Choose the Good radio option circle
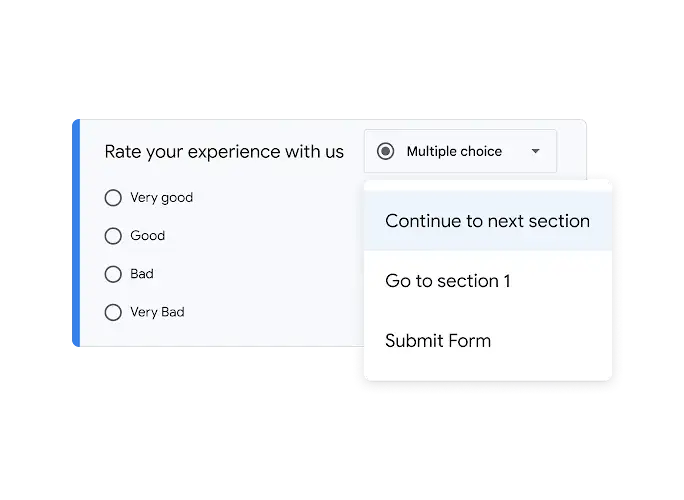Screen dimensions: 684x500 [x=113, y=236]
